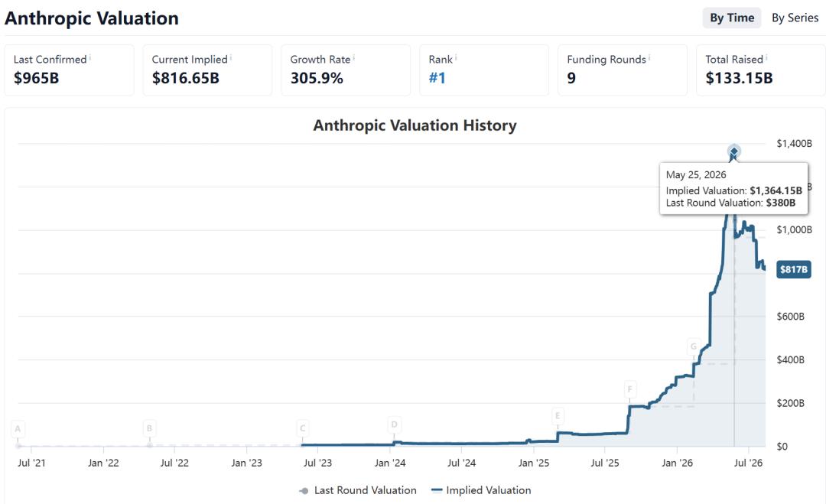Toggle the Implied Valuation legend series
Viewport: 826px width, 504px height.
[x=481, y=490]
